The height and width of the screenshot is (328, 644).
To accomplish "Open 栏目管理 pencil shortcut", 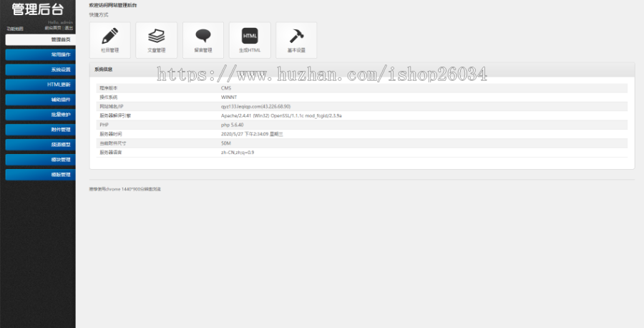I will pyautogui.click(x=109, y=40).
